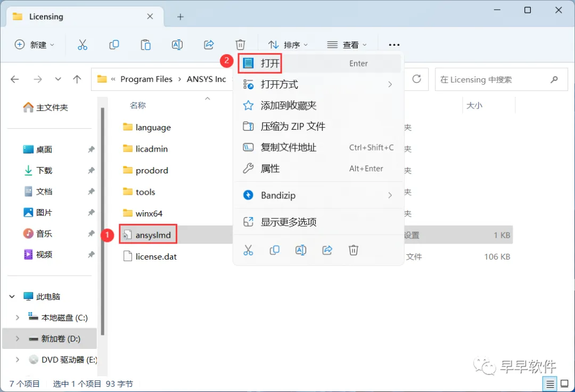
Task: Open recent locations dropdown chevron
Action: click(x=58, y=79)
